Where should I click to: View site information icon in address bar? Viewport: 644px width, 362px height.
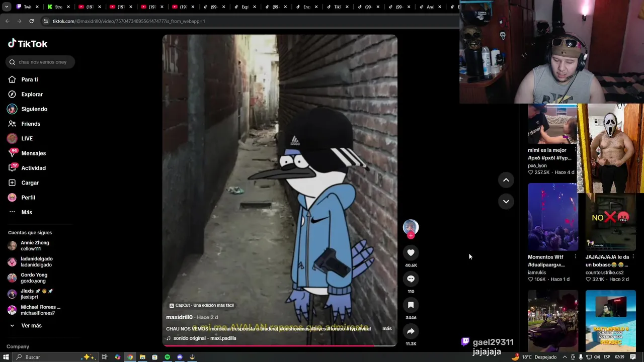coord(46,21)
